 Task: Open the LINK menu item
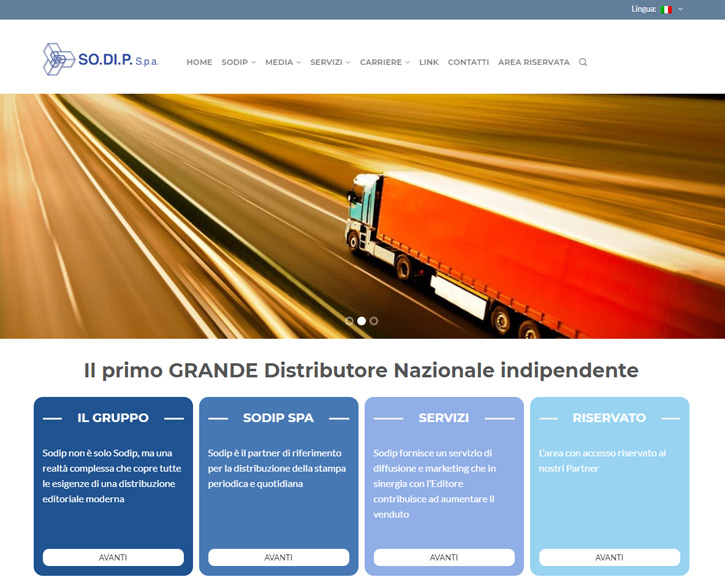tap(429, 62)
